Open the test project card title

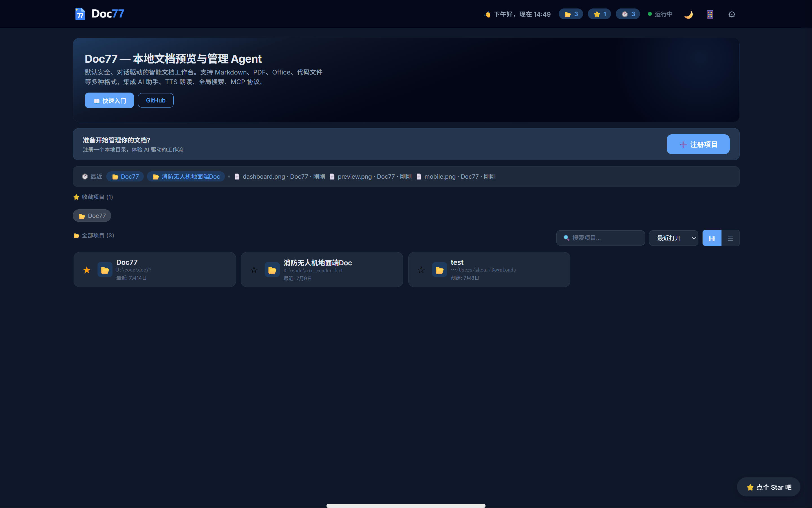pyautogui.click(x=457, y=262)
